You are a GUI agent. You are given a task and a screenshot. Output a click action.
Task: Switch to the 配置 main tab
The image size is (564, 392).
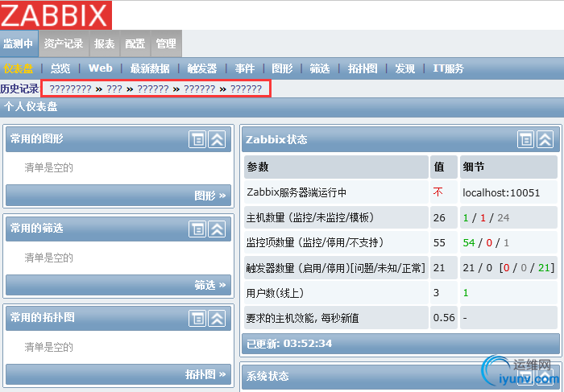click(135, 43)
